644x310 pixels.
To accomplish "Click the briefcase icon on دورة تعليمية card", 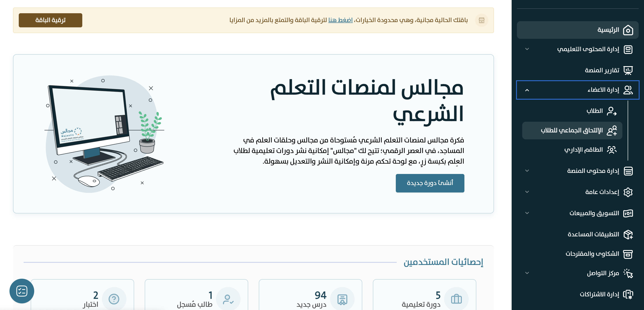I will pyautogui.click(x=456, y=299).
